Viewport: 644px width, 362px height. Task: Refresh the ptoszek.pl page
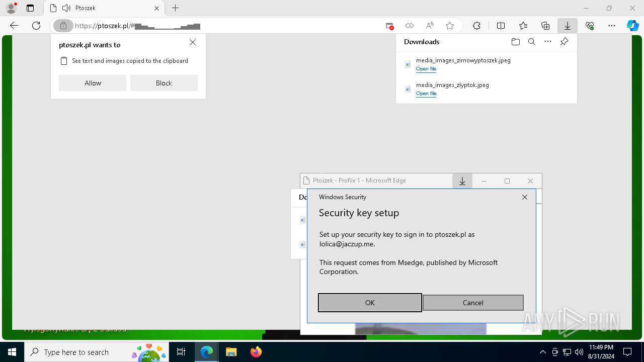[x=36, y=26]
